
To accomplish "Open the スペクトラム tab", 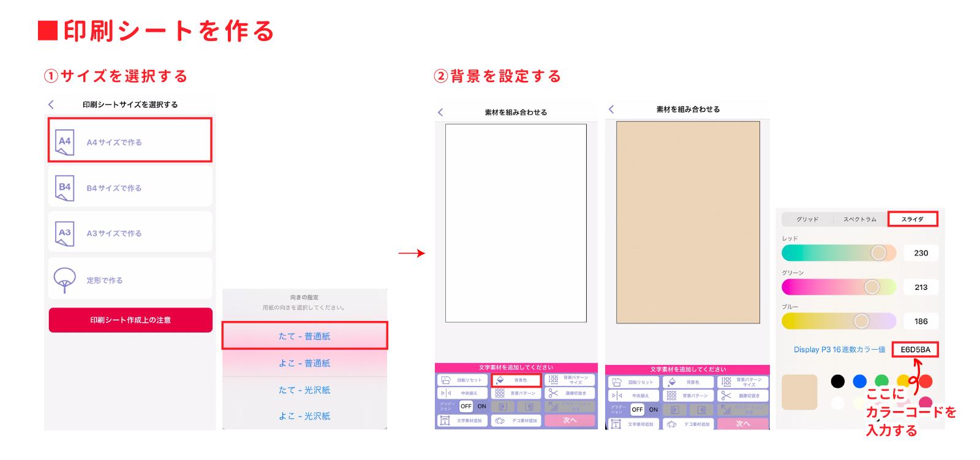I will click(x=859, y=219).
